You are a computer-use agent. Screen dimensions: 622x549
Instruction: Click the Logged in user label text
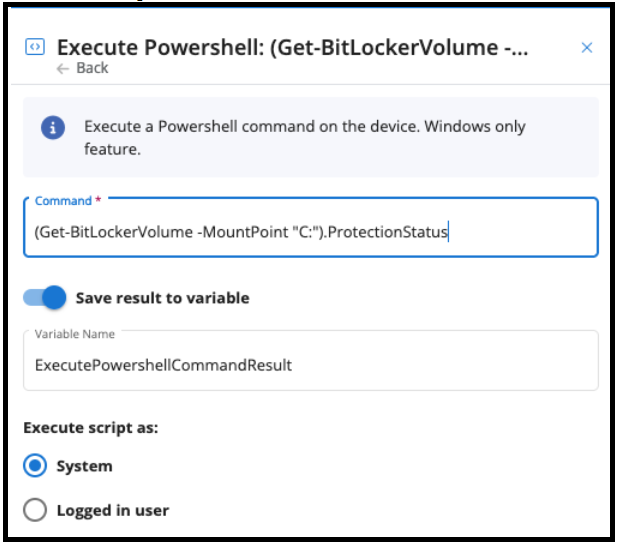113,511
